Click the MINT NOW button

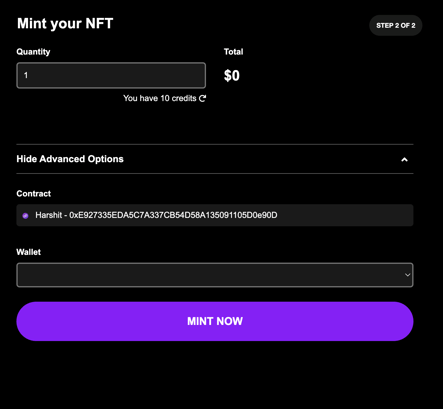tap(215, 321)
